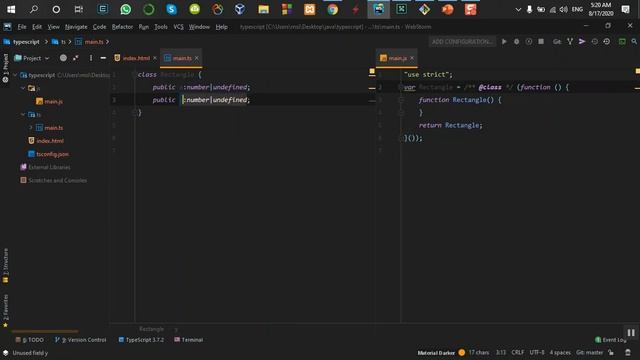Click the run with coverage toolbar icon
The width and height of the screenshot is (640, 360).
click(x=529, y=42)
